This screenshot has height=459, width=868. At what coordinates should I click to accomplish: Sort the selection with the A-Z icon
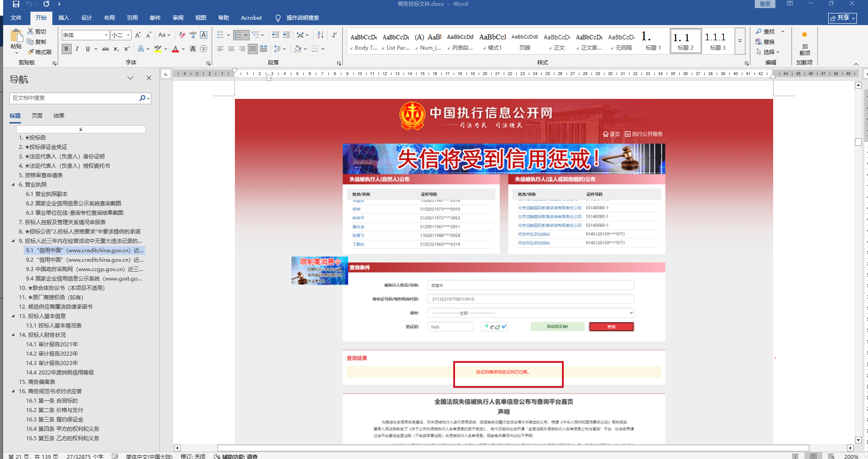(x=320, y=35)
